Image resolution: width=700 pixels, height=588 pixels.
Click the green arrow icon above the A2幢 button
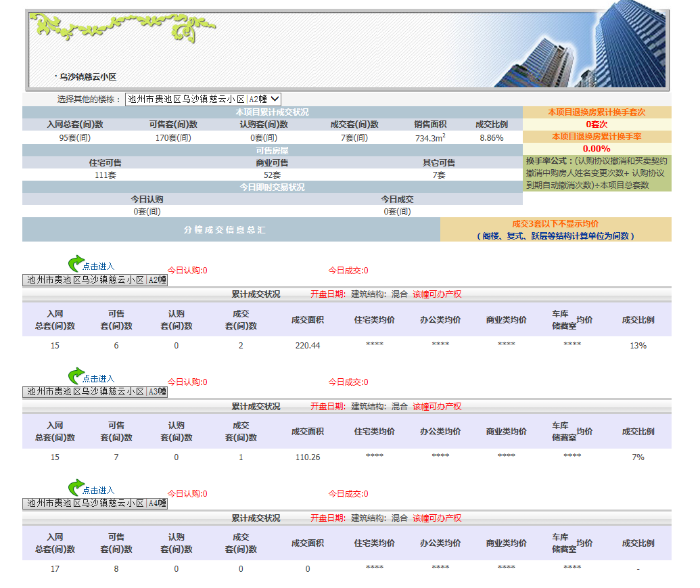tap(76, 263)
